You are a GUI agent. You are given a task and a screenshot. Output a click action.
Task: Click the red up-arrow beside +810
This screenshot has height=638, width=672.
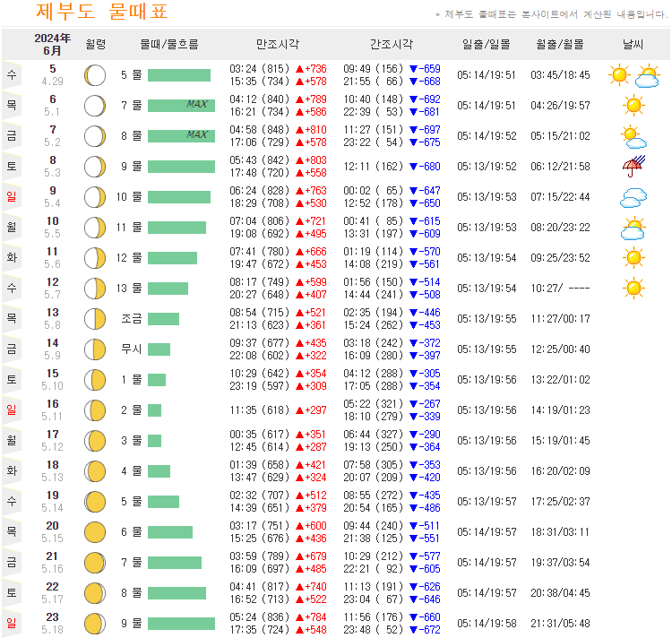pyautogui.click(x=299, y=130)
